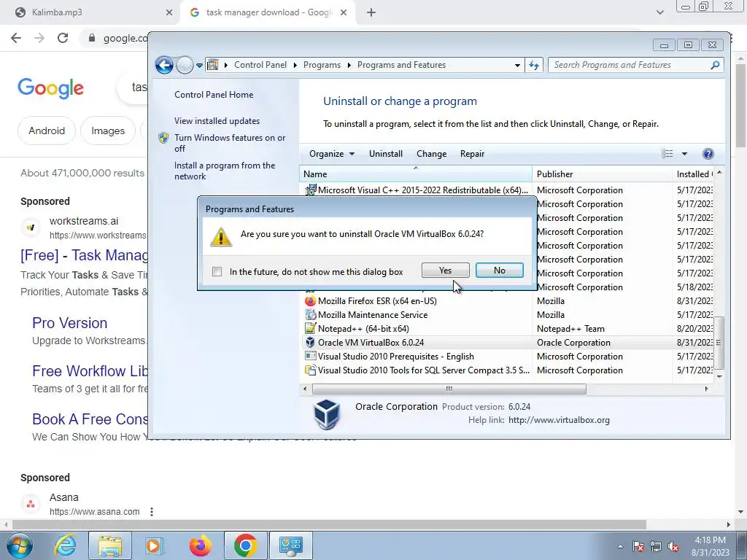Open the virtualbox.org help link

pos(559,420)
